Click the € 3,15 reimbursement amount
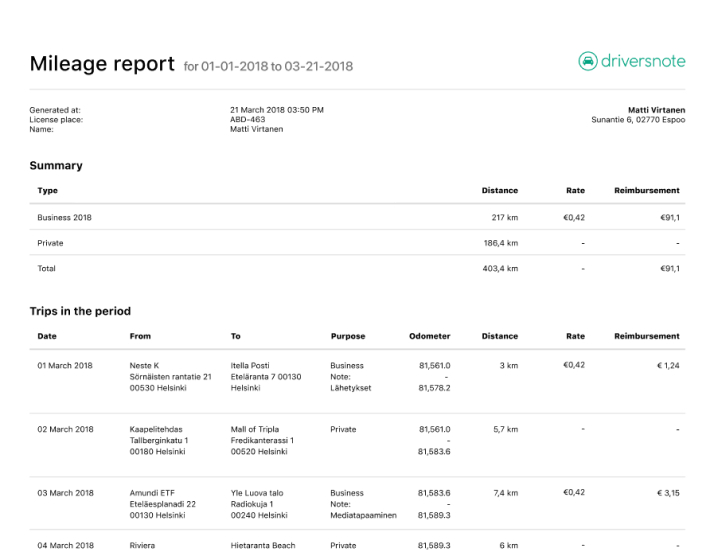The image size is (714, 550). coord(668,493)
